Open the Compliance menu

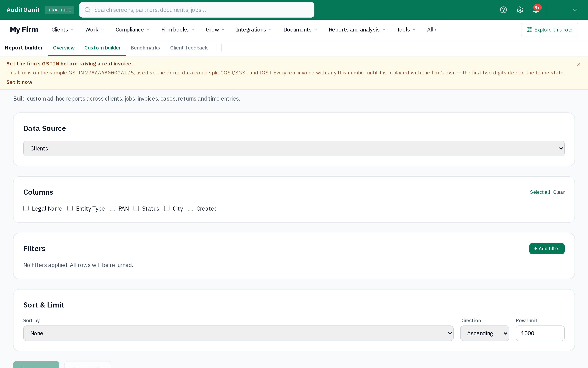(133, 30)
